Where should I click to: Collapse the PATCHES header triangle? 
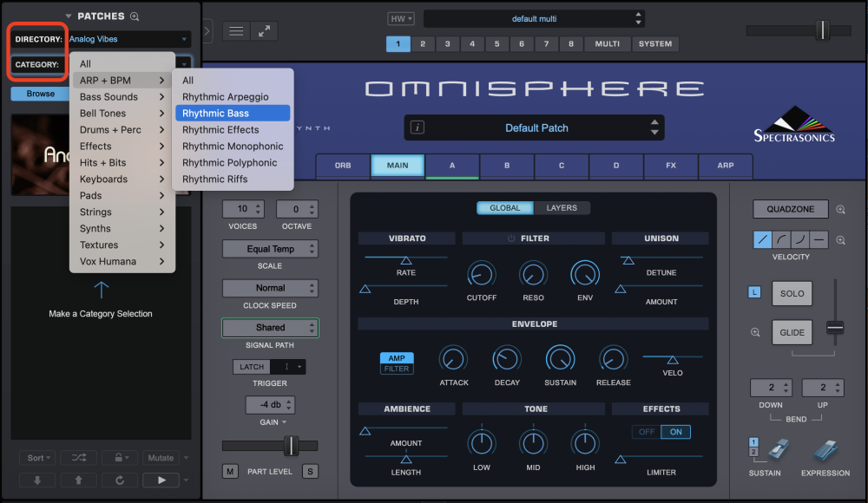click(69, 16)
